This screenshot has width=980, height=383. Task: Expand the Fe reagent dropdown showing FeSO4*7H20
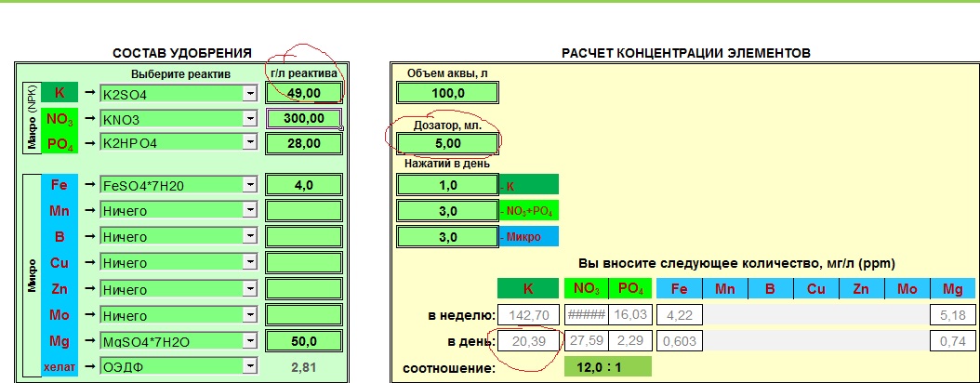pos(249,185)
